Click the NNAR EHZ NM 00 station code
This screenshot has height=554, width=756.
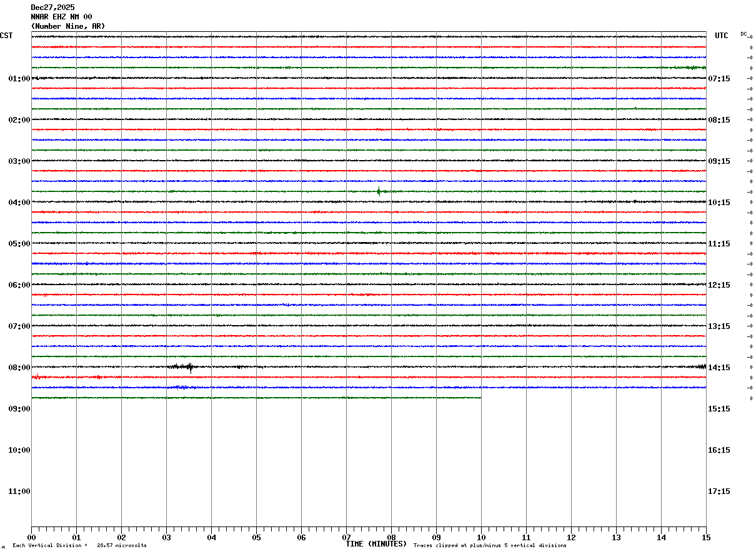tap(61, 17)
